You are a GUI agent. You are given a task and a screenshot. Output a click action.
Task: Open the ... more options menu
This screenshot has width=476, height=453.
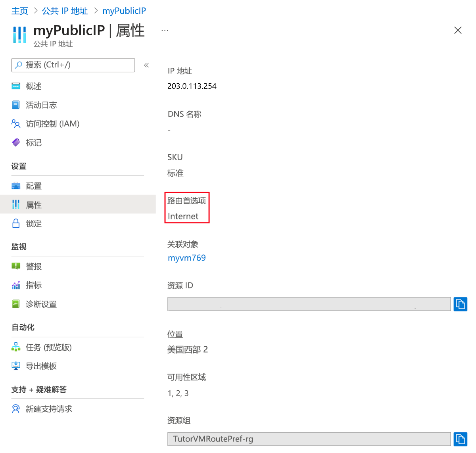pos(165,29)
